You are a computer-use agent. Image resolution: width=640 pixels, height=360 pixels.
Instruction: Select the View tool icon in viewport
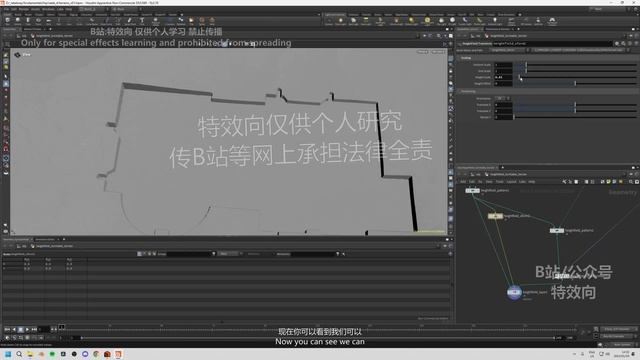[17, 54]
